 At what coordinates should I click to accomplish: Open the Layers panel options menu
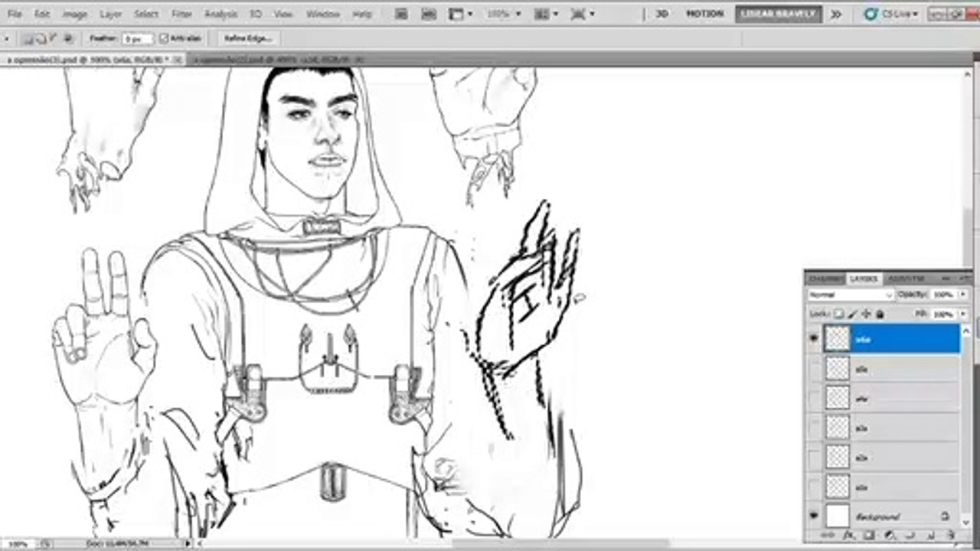pos(967,278)
